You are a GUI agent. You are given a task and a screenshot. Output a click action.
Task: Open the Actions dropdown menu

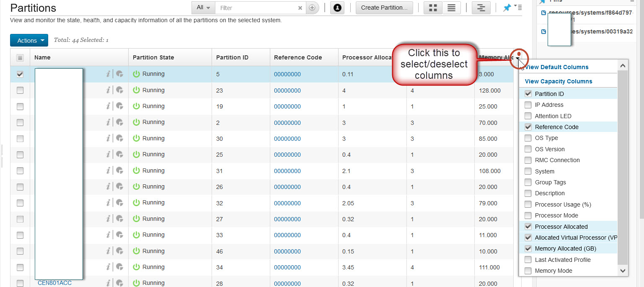click(29, 41)
